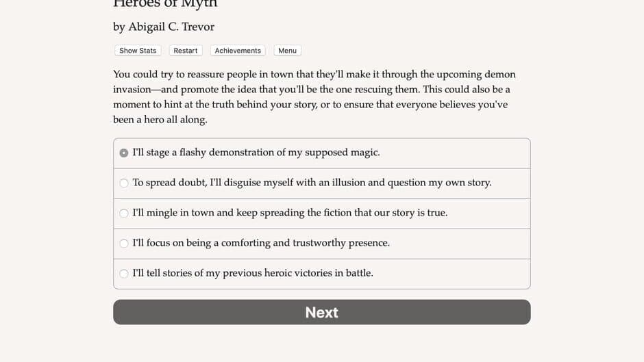This screenshot has height=362, width=644.
Task: View the Achievements list
Action: point(238,51)
